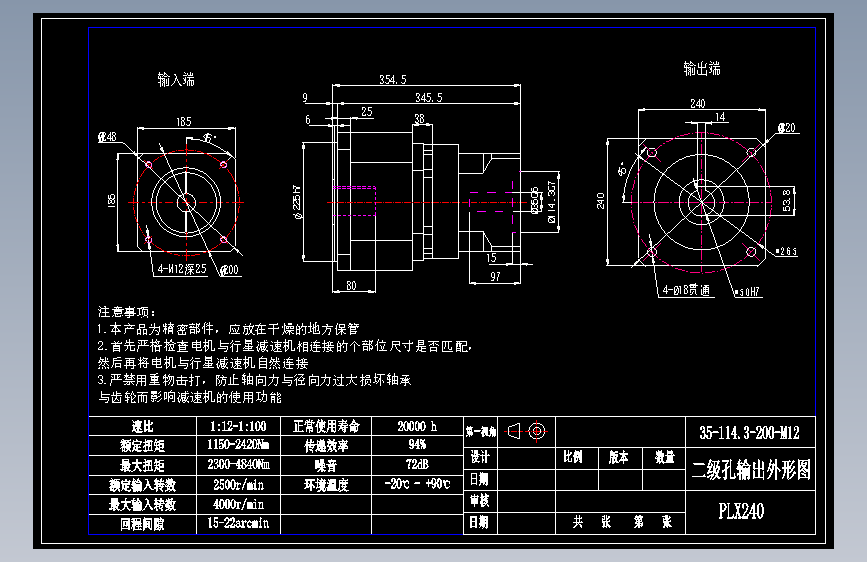Click the '设计' title block cell
This screenshot has height=562, width=867.
click(x=480, y=458)
